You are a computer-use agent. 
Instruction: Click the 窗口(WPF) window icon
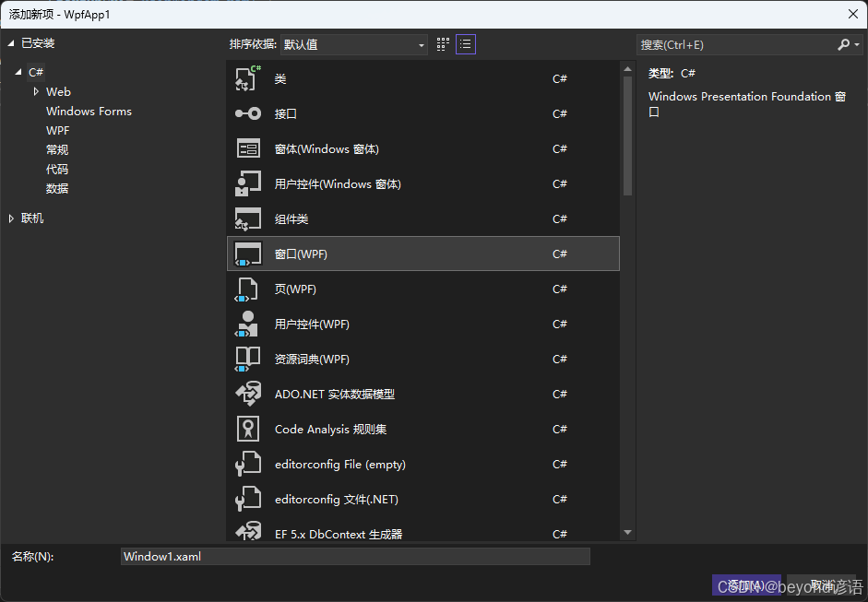pyautogui.click(x=247, y=254)
